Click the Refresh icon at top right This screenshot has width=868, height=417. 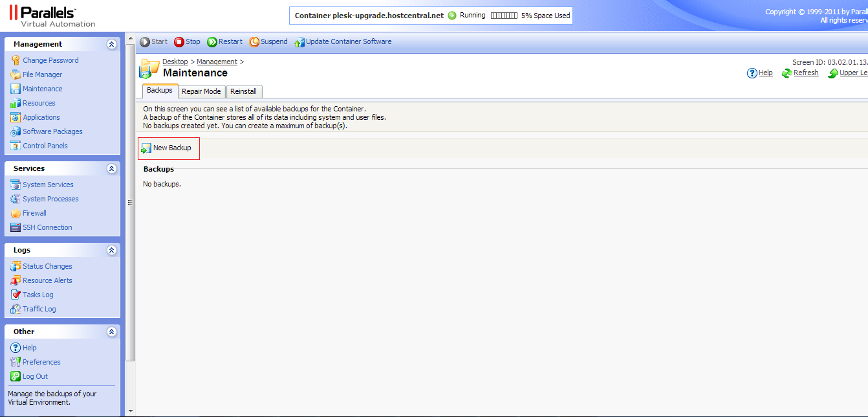(787, 73)
